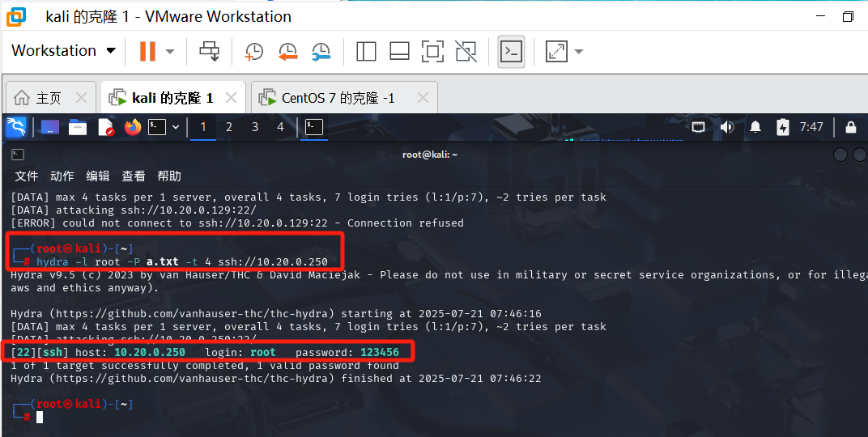This screenshot has width=868, height=437.
Task: Open the 查看 menu in terminal
Action: pos(134,176)
